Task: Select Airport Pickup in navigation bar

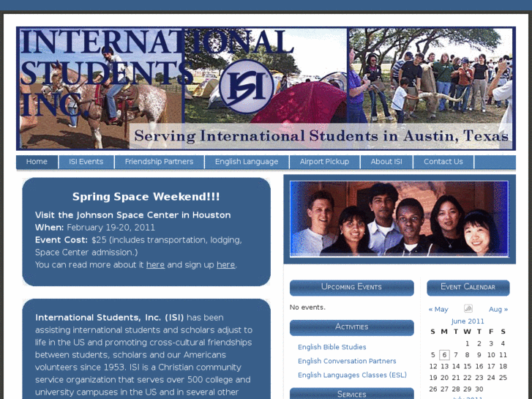Action: point(324,162)
